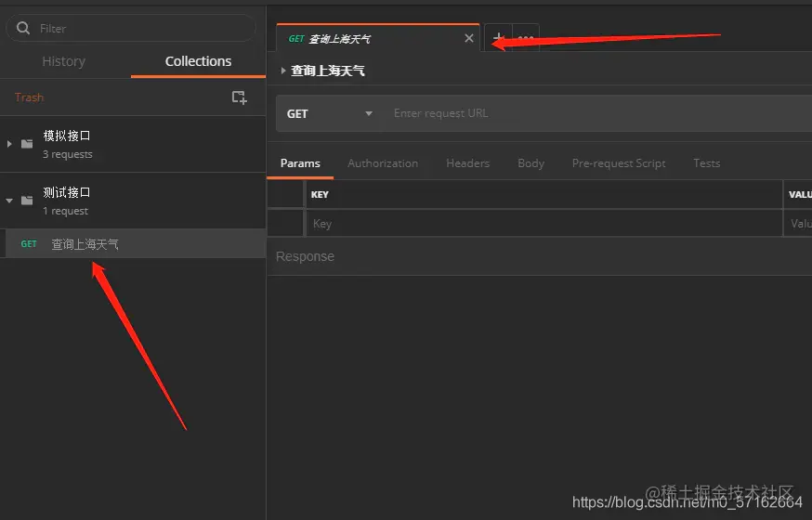Open the 模拟接口 collection

coord(67,136)
